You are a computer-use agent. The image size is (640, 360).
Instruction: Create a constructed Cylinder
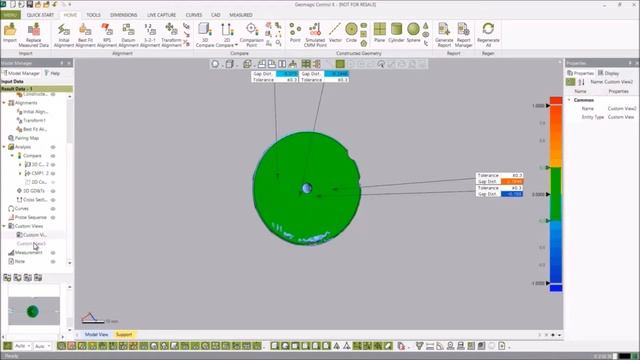point(396,33)
